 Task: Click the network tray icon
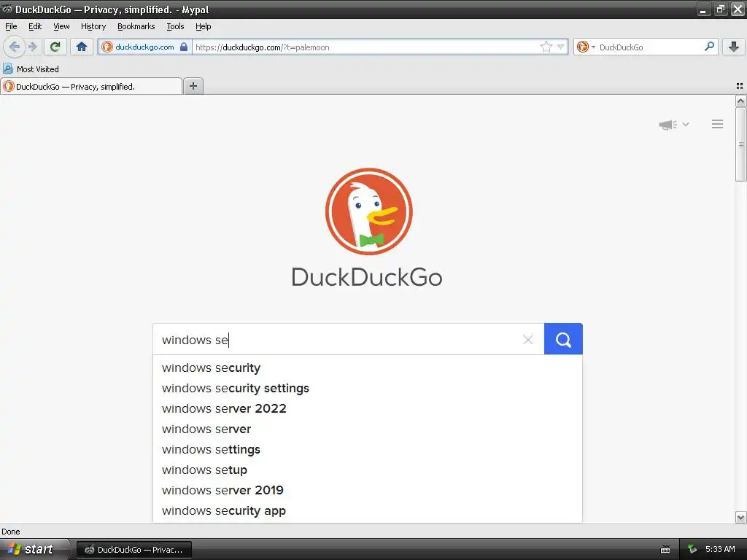coord(692,549)
